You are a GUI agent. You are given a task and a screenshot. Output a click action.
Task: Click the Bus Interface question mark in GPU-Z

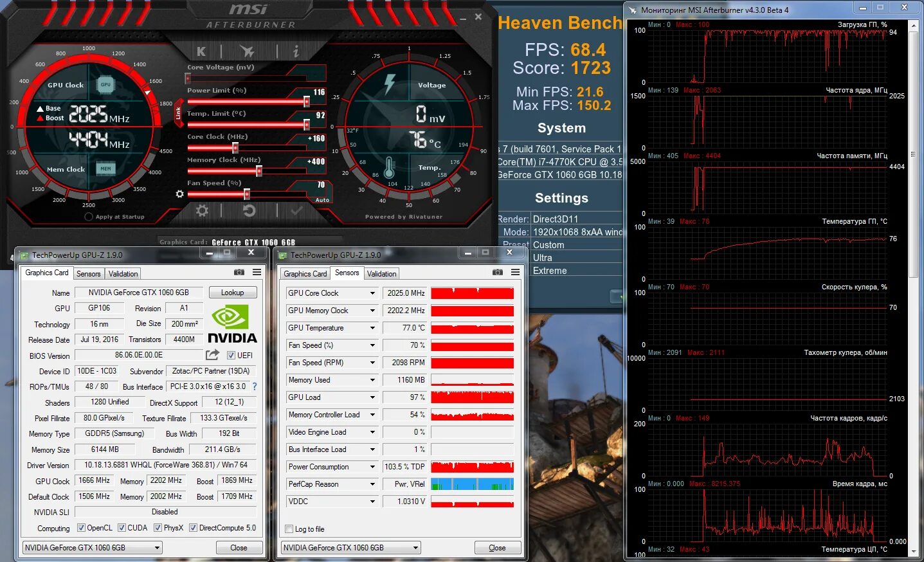[x=254, y=386]
